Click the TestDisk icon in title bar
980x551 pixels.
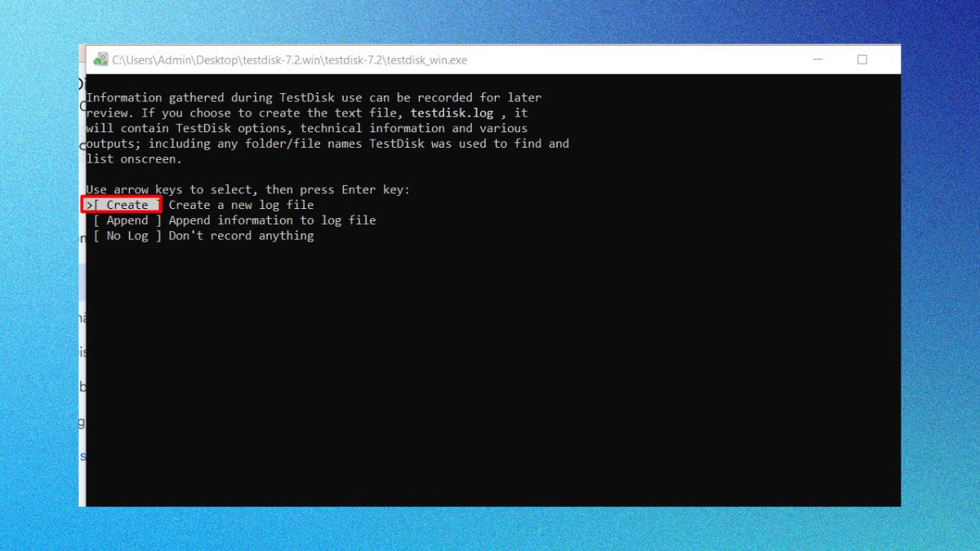pos(100,60)
